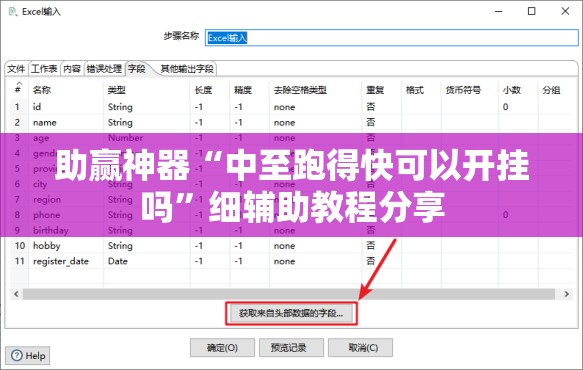Click the 重复 '否' in register_date row

pos(371,261)
